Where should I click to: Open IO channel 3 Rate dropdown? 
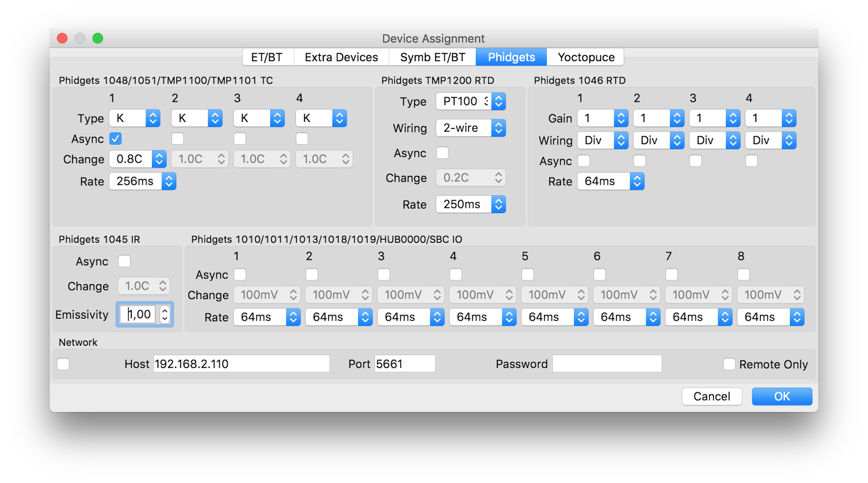coord(411,317)
